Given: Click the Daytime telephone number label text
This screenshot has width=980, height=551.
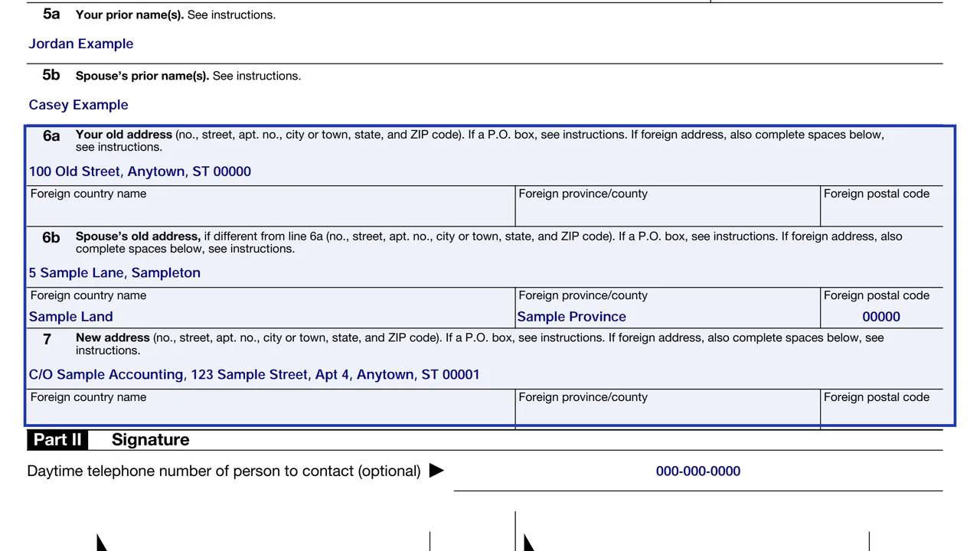Looking at the screenshot, I should click(x=224, y=471).
